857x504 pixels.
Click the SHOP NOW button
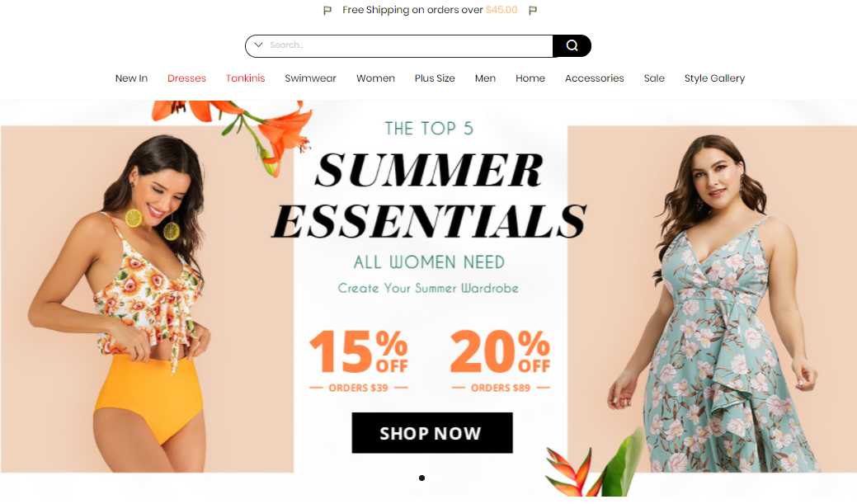pyautogui.click(x=432, y=433)
